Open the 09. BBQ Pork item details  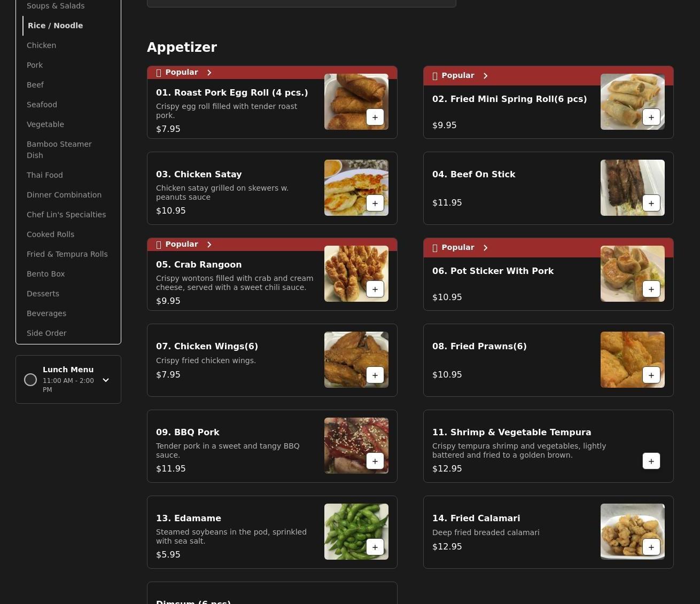pos(188,433)
